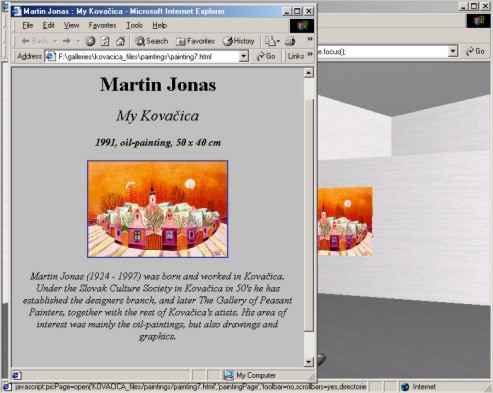Click the My Computer zone icon in status bar
Image resolution: width=493 pixels, height=393 pixels.
[x=229, y=375]
